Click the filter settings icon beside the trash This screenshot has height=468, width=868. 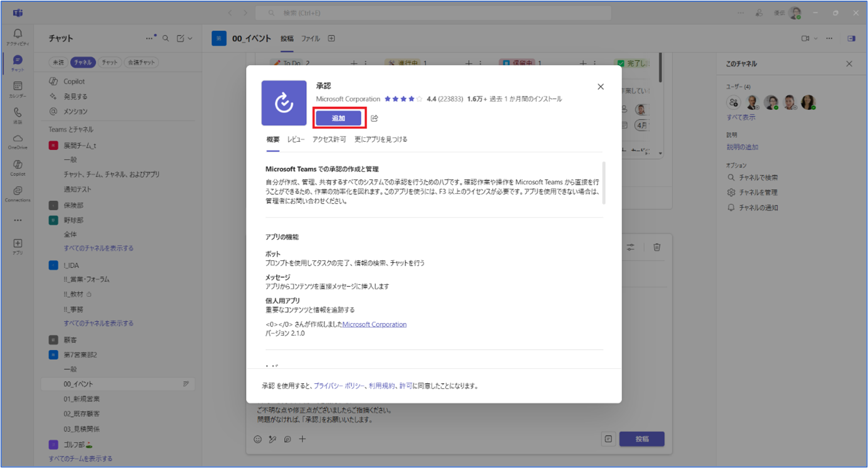(x=631, y=247)
